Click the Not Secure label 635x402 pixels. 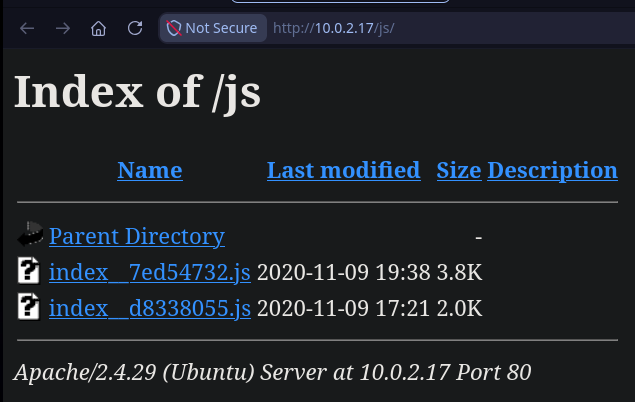pos(221,28)
